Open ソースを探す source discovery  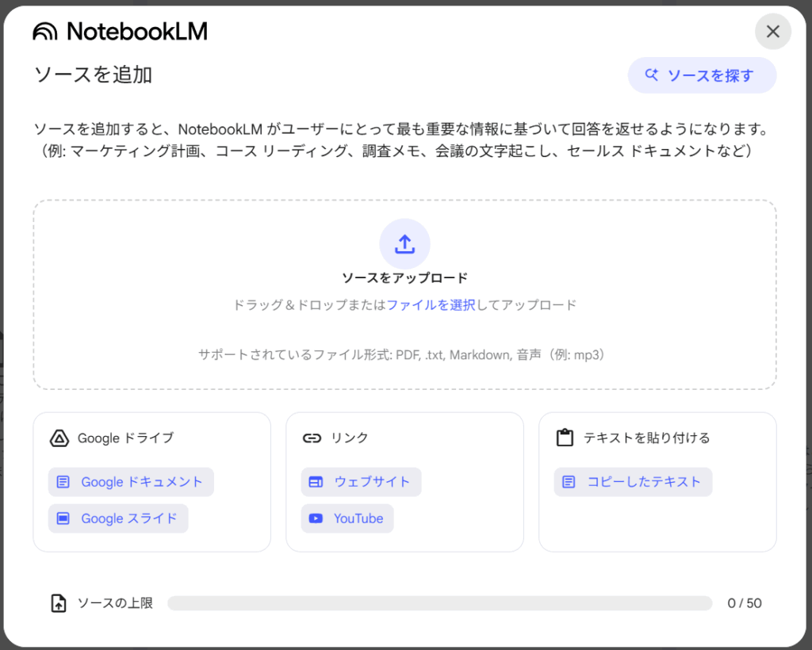tap(702, 75)
